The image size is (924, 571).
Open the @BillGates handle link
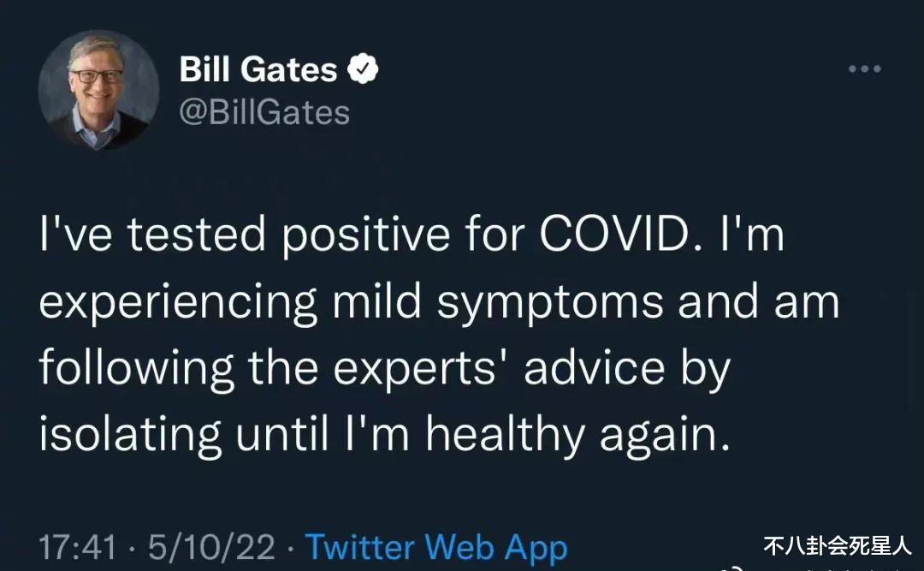(x=264, y=112)
